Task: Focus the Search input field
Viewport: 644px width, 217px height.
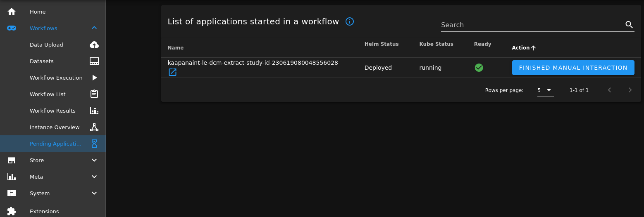Action: click(x=531, y=25)
